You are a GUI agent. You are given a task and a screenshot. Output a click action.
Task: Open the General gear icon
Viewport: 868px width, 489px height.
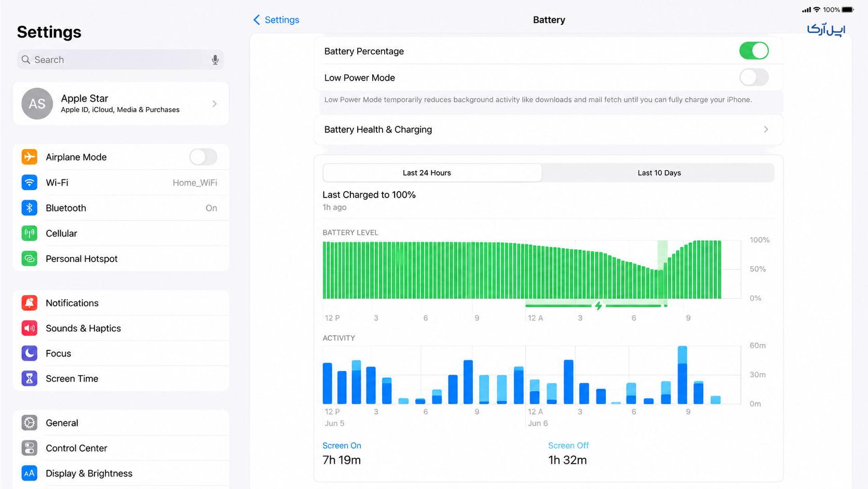click(30, 423)
